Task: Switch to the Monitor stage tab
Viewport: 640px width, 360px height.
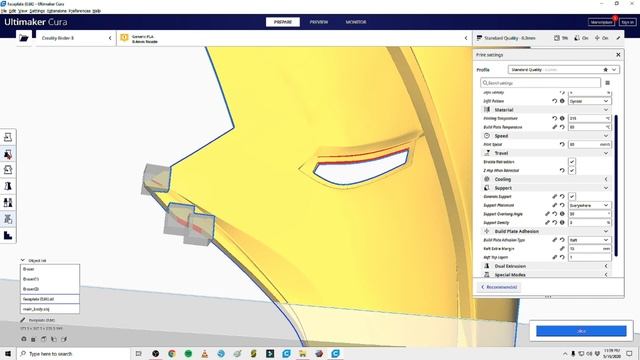Action: 356,22
